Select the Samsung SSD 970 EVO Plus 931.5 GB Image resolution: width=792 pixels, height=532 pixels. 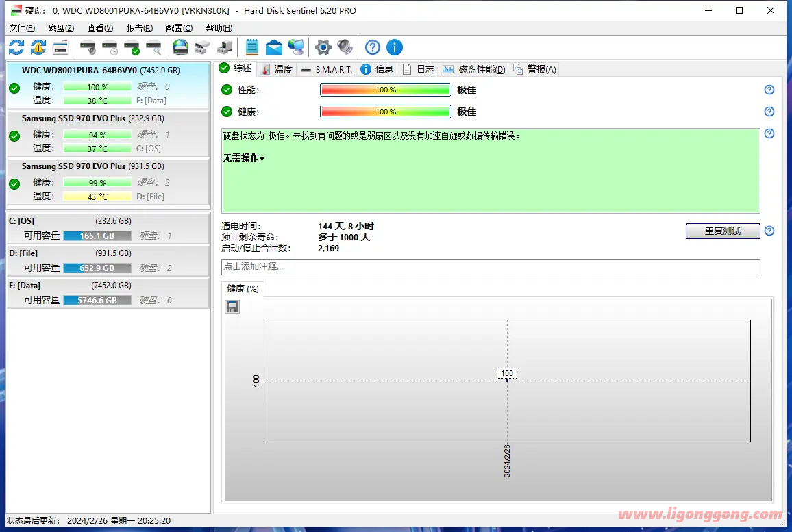tap(108, 181)
